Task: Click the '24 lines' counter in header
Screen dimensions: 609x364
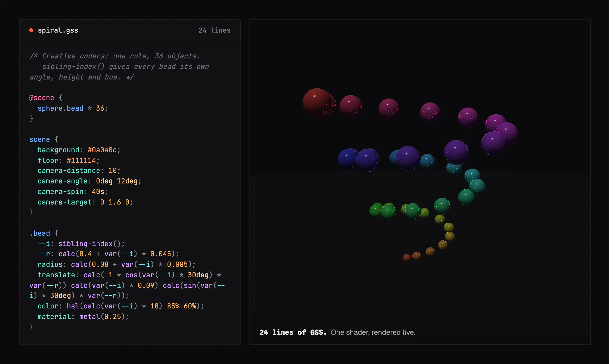Action: pyautogui.click(x=214, y=30)
